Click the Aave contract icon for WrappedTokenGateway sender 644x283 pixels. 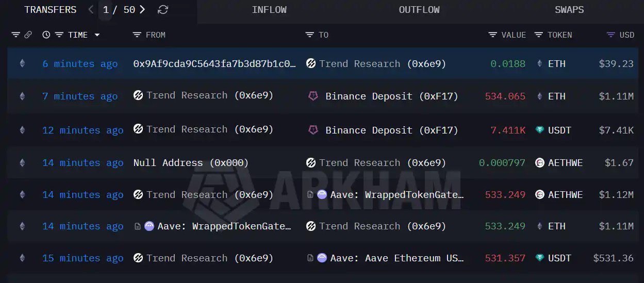click(x=149, y=226)
